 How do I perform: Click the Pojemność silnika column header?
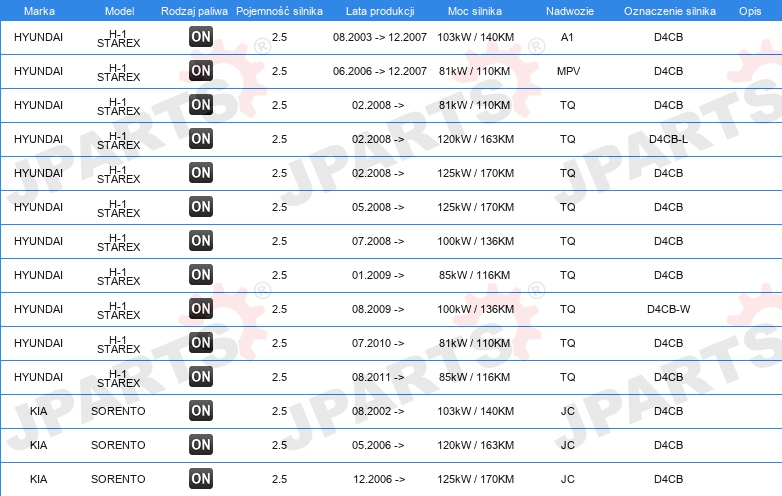point(279,11)
